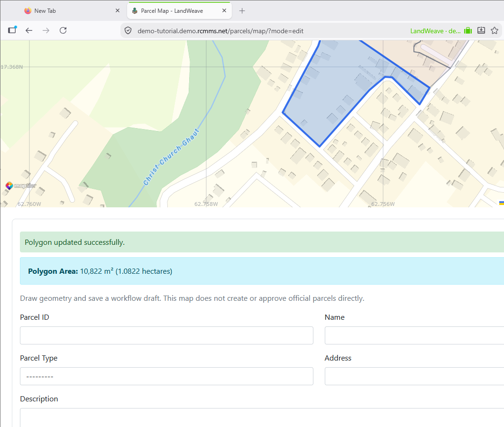
Task: Open a new tab with plus button
Action: coord(242,11)
